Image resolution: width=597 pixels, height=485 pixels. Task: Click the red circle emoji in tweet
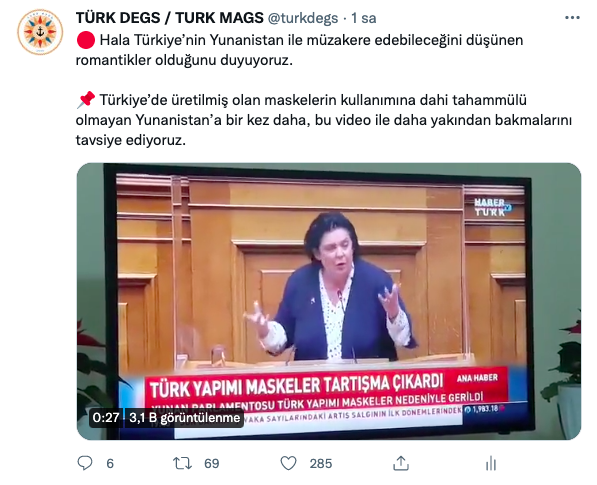coord(86,40)
